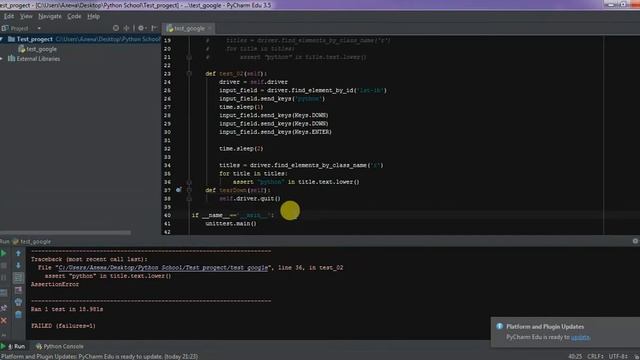Open the Help menu
This screenshot has width=640, height=360.
(93, 16)
